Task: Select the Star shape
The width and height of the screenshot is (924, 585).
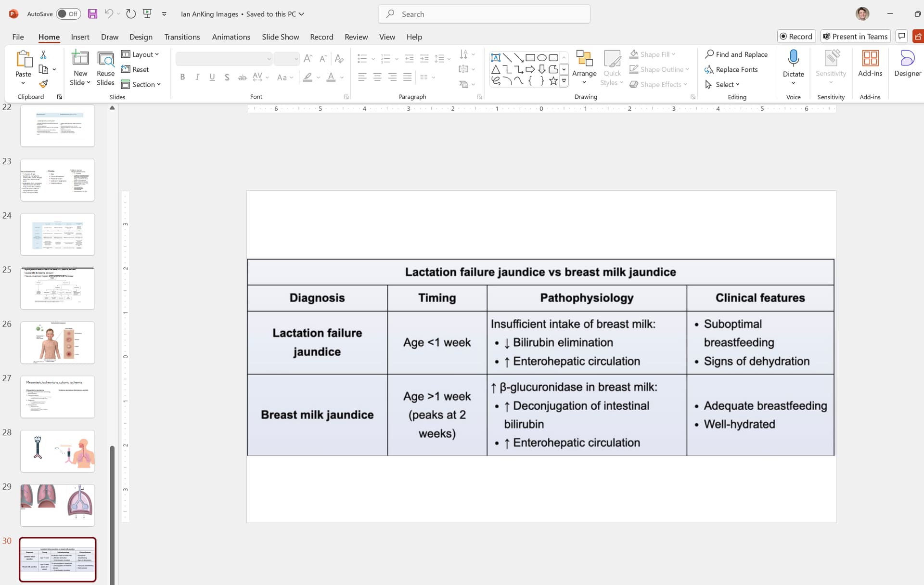Action: click(553, 81)
